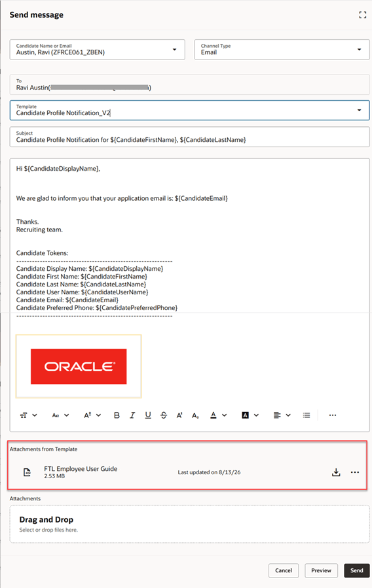The height and width of the screenshot is (588, 372).
Task: Click into the Subject field
Action: pos(189,137)
